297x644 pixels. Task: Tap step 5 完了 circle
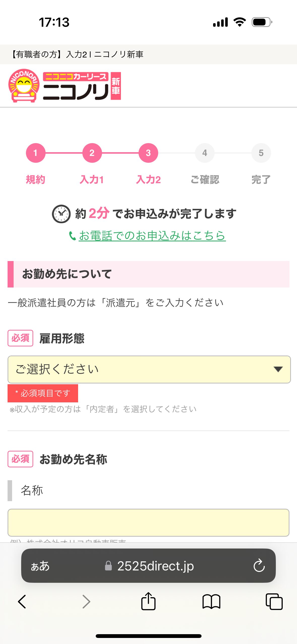261,153
